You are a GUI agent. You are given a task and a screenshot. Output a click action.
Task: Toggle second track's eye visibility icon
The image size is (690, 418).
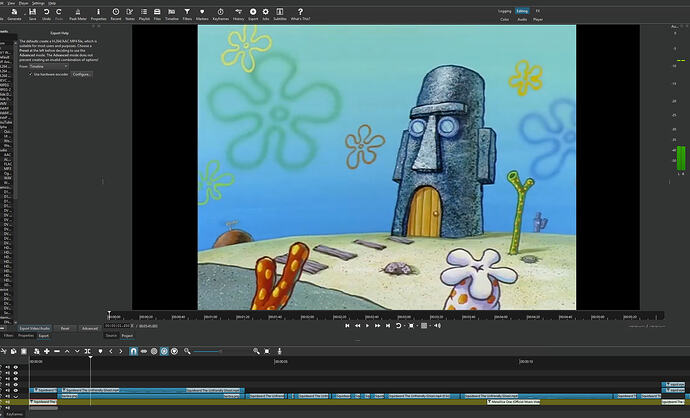[16, 373]
